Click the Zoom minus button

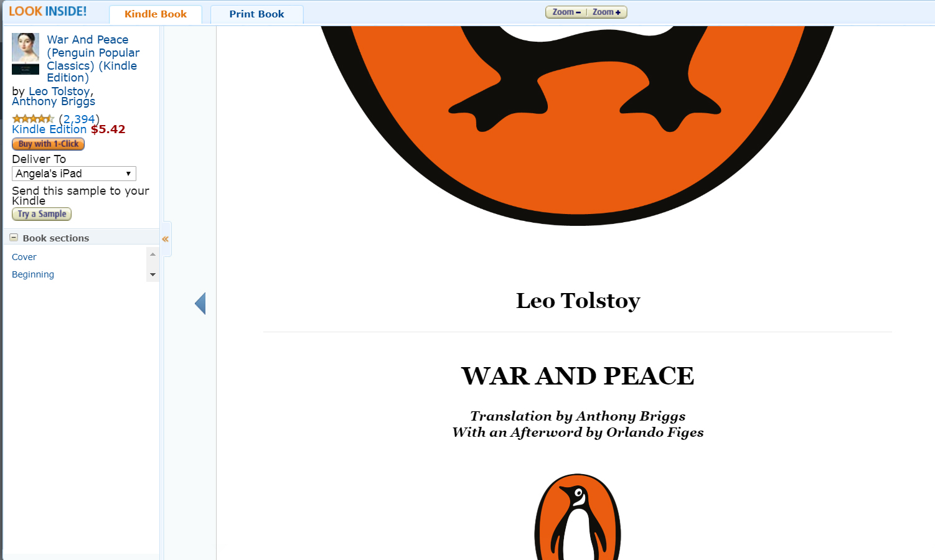[566, 12]
